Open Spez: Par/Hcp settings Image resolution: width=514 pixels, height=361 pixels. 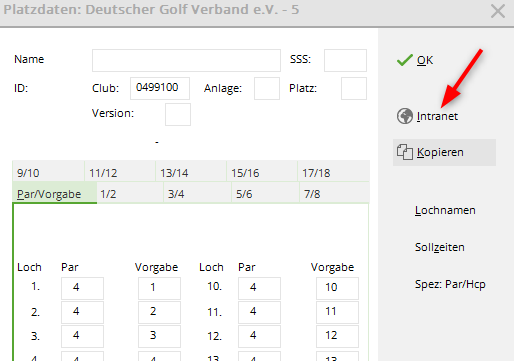click(x=450, y=284)
